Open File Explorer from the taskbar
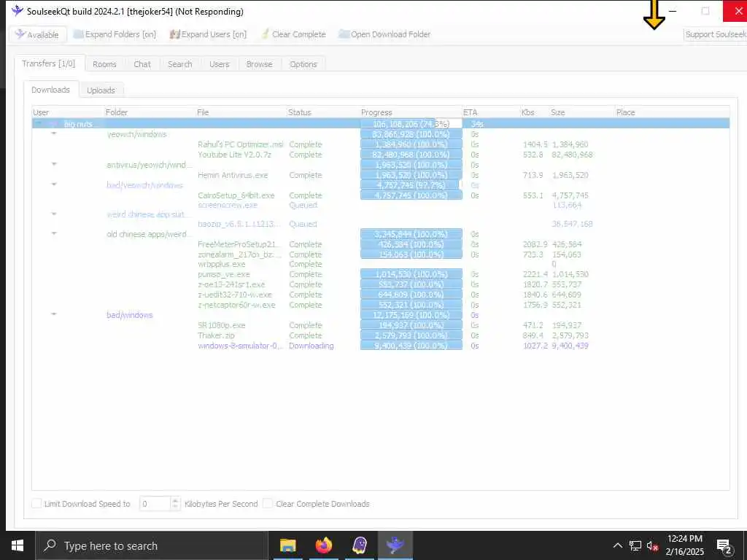The image size is (747, 560). [x=287, y=545]
